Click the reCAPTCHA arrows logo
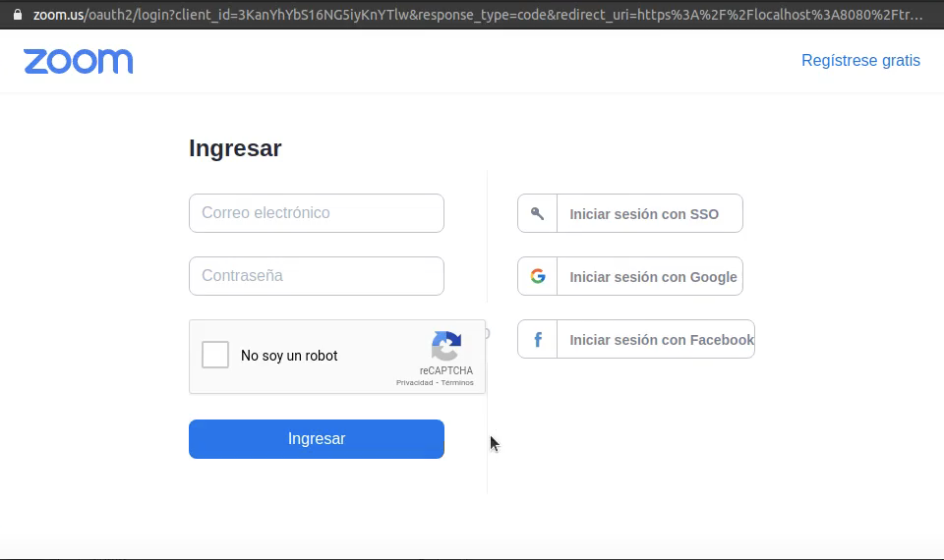This screenshot has width=944, height=560. [446, 346]
